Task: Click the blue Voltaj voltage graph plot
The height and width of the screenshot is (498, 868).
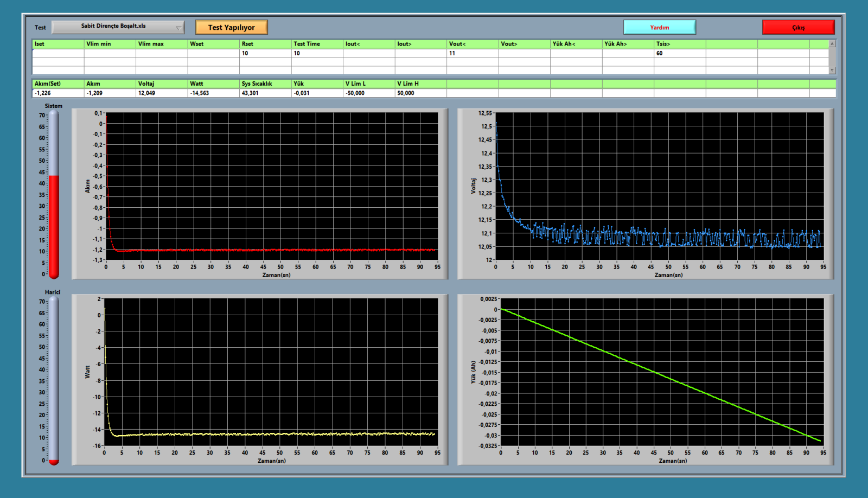Action: click(x=660, y=186)
